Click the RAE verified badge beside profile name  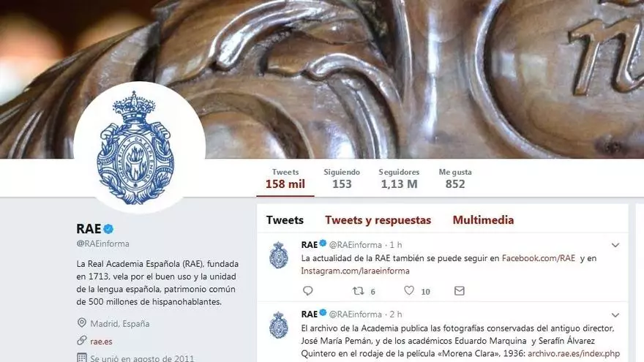coord(108,229)
